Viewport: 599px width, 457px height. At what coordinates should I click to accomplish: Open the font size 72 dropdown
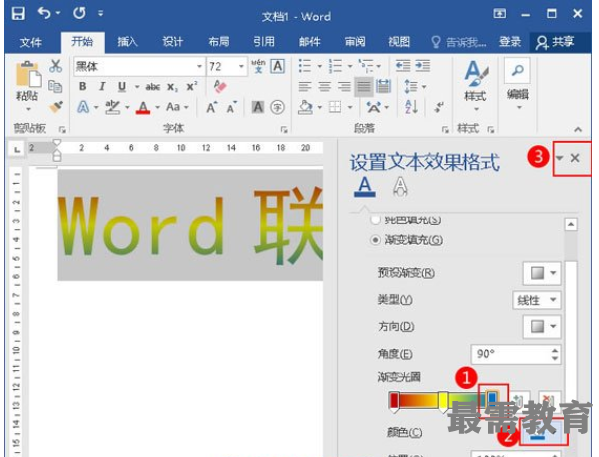(x=241, y=66)
